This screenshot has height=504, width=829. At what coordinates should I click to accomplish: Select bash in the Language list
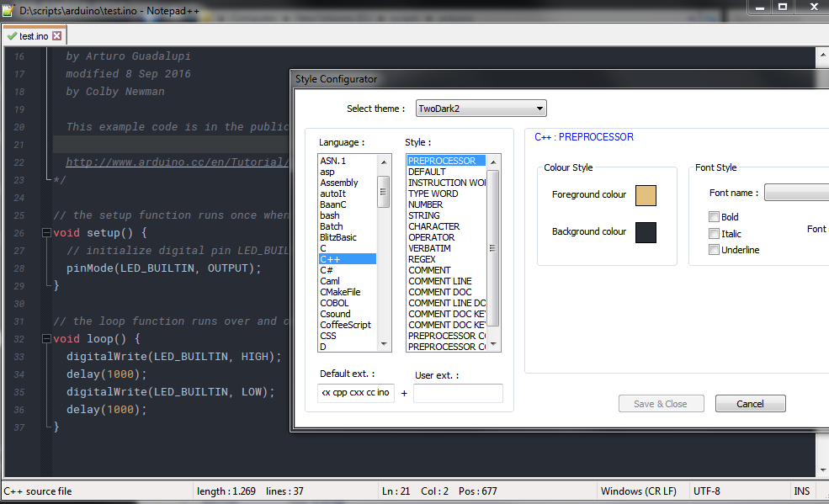pos(329,215)
